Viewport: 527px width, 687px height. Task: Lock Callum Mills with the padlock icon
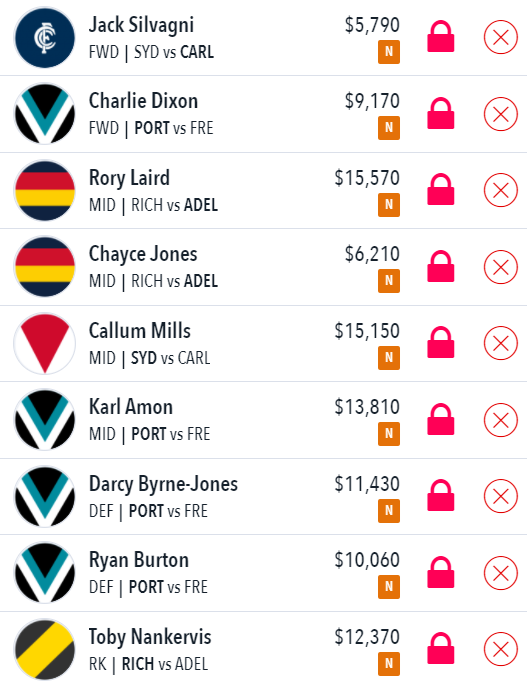pos(441,342)
